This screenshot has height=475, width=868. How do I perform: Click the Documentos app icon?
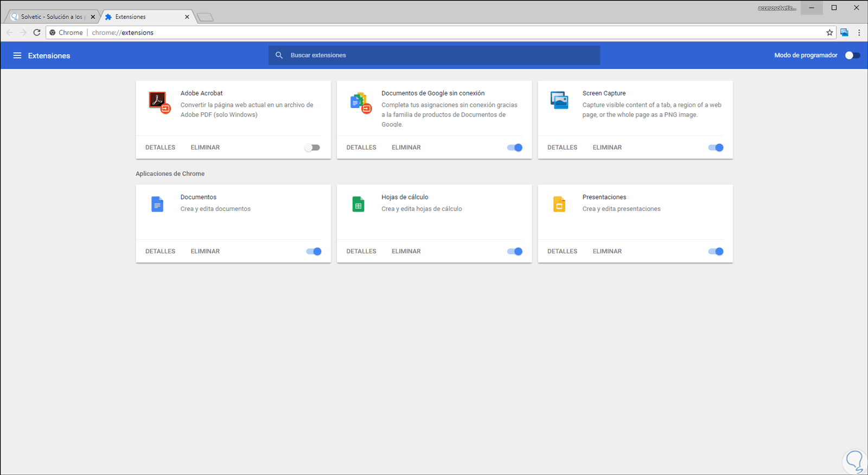point(157,204)
